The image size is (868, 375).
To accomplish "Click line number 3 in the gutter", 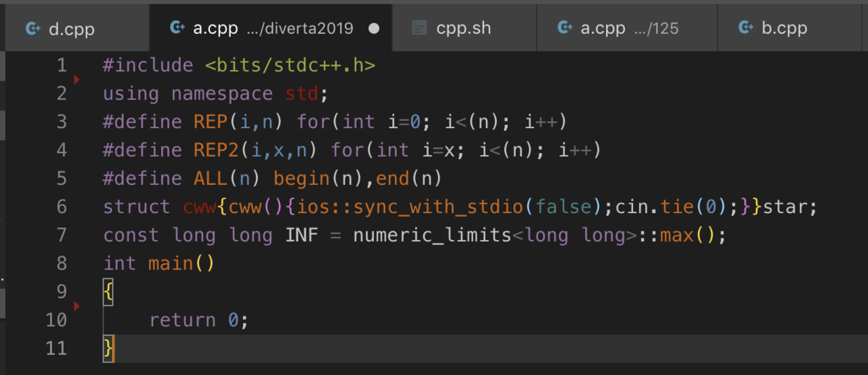I will click(61, 122).
